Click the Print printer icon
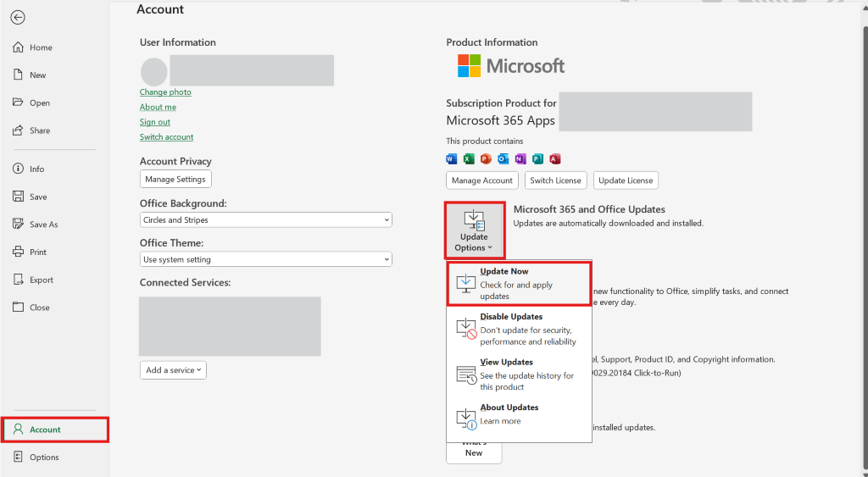868x477 pixels. pyautogui.click(x=19, y=252)
